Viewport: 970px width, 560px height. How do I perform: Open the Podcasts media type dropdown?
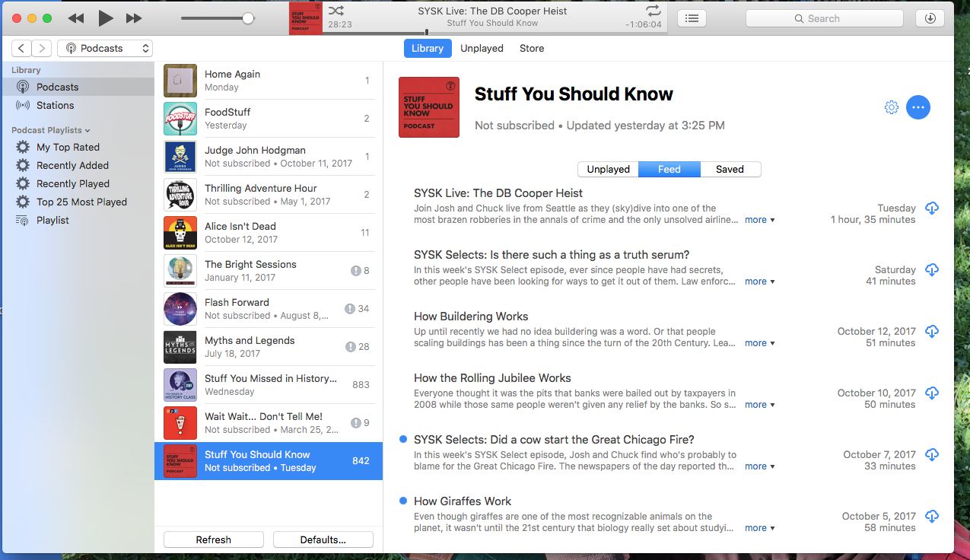(x=105, y=48)
